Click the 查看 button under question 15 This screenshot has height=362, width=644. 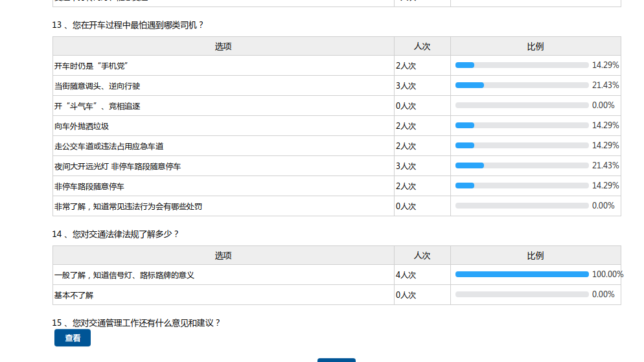[x=73, y=338]
